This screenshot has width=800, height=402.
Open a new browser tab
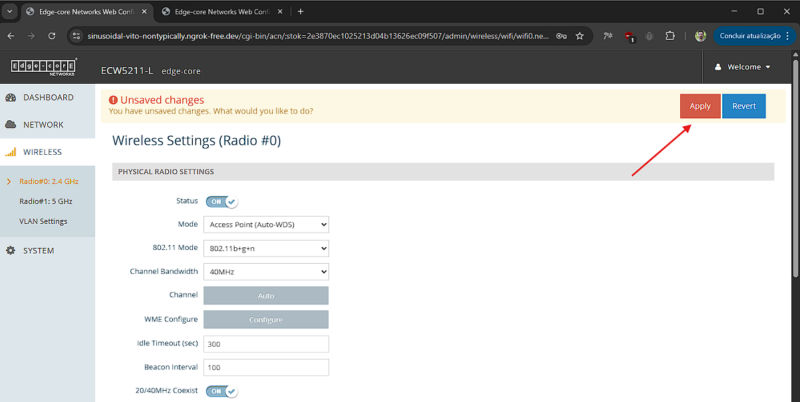pos(301,11)
